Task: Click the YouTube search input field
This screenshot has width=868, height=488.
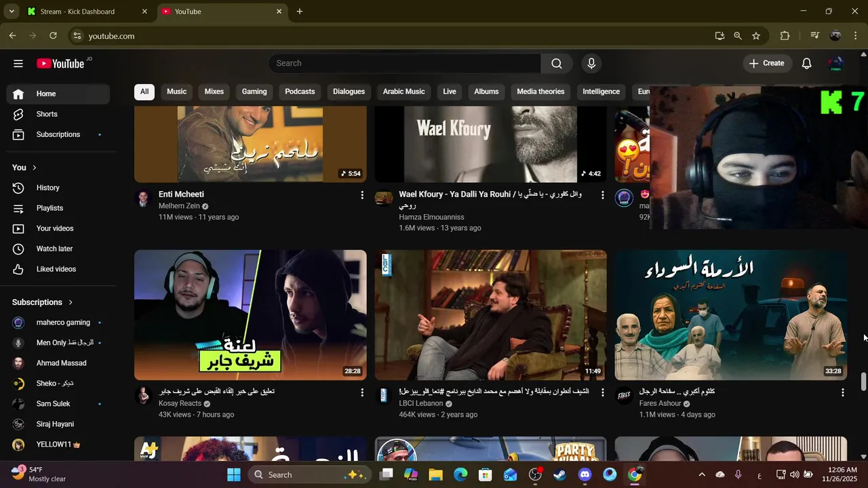Action: point(405,63)
